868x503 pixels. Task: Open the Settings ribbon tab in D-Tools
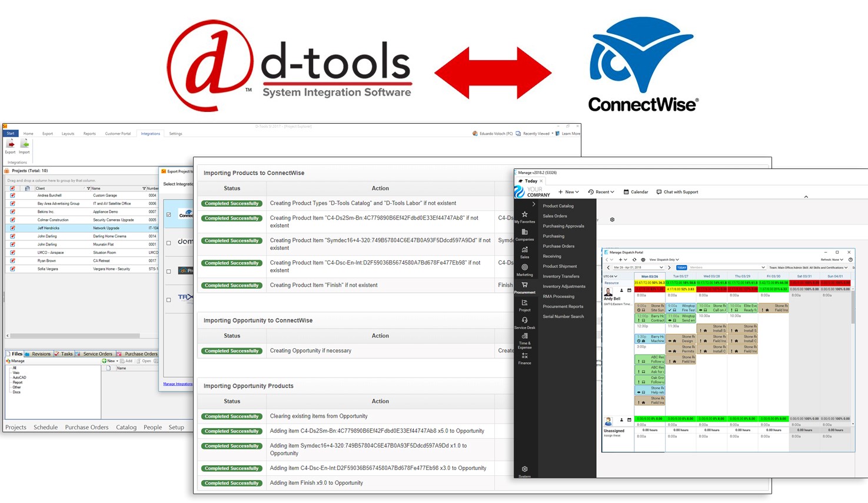(175, 134)
